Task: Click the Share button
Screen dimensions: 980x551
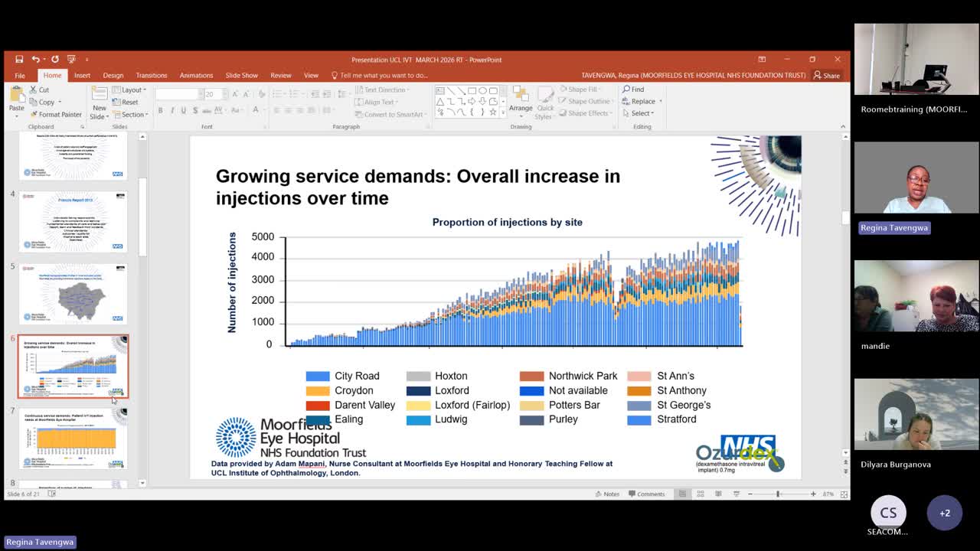Action: tap(827, 75)
